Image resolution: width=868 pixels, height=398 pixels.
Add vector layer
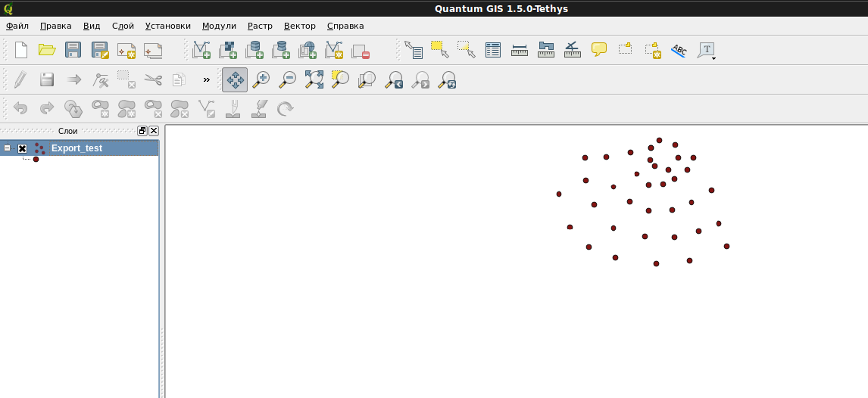(201, 50)
